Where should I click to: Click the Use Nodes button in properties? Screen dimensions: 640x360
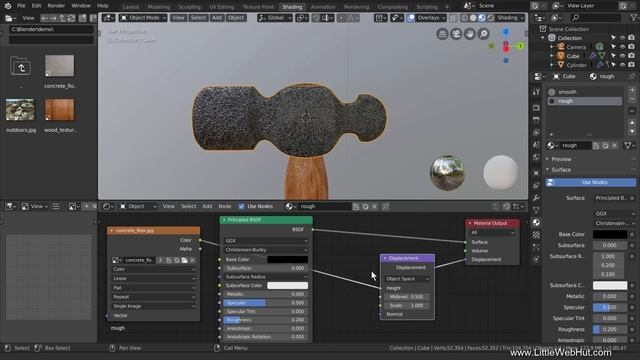[x=591, y=182]
